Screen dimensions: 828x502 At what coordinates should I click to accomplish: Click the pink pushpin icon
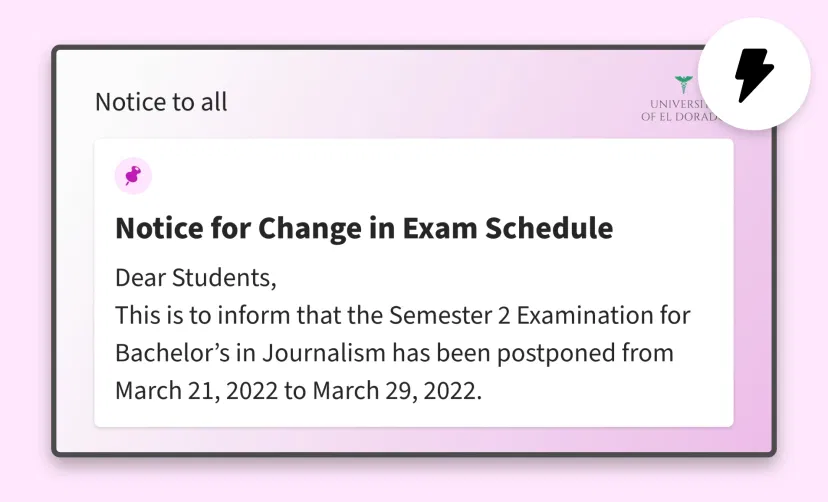133,176
